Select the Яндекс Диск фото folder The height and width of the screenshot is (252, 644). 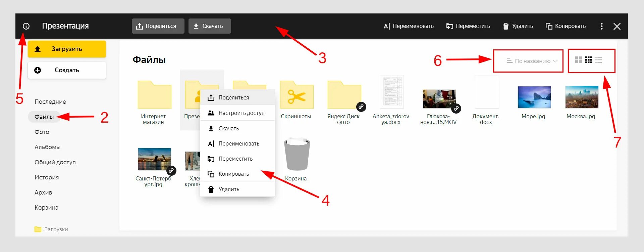tap(344, 95)
